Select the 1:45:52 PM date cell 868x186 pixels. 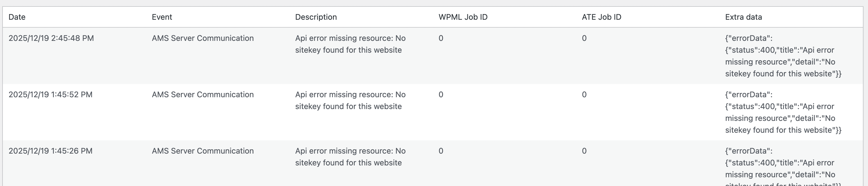point(51,94)
